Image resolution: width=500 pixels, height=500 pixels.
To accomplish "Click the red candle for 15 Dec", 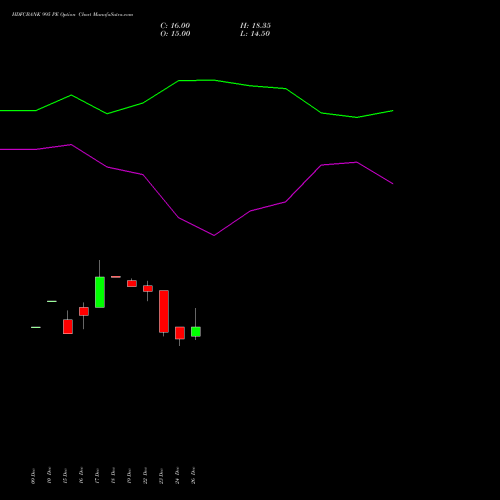I will tap(68, 327).
